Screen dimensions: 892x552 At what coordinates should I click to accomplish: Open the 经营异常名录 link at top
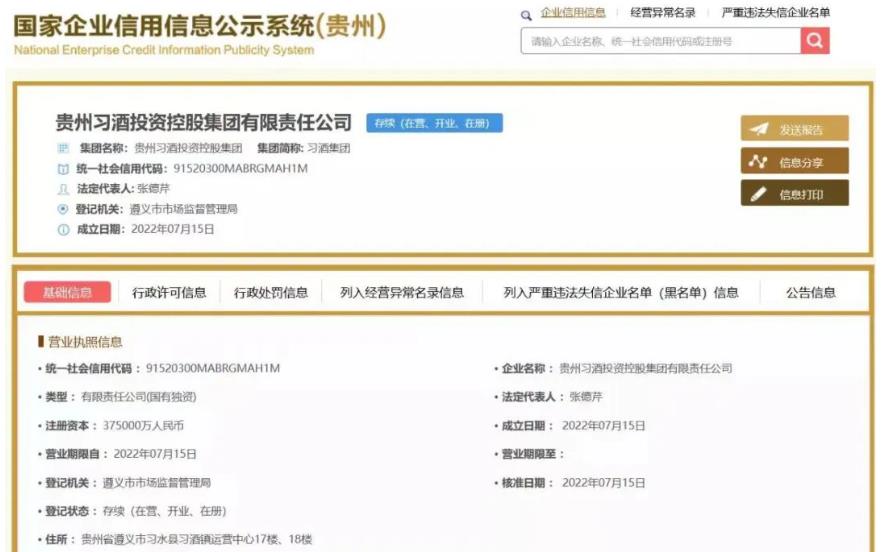663,13
